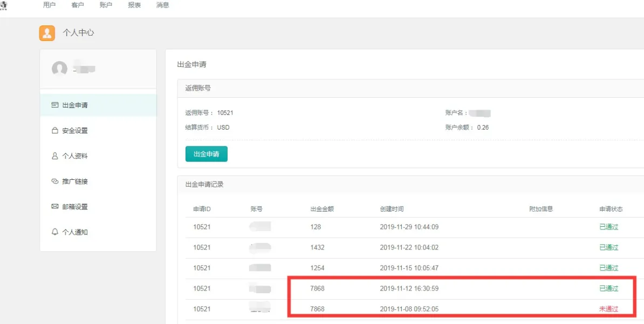Click the gray user avatar icon
644x324 pixels.
coord(59,69)
